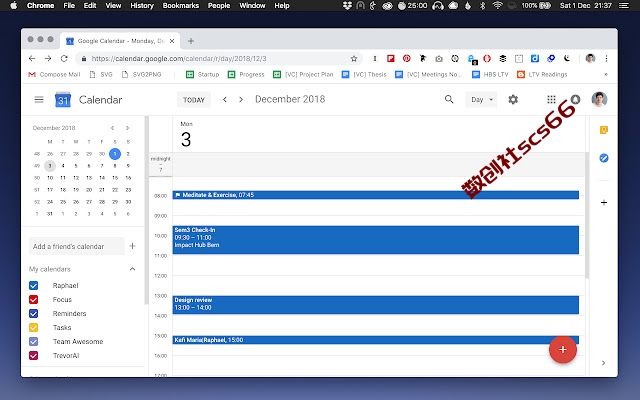Toggle TrevorAI calendar checkbox
Screen dimensions: 640x400
coord(33,356)
